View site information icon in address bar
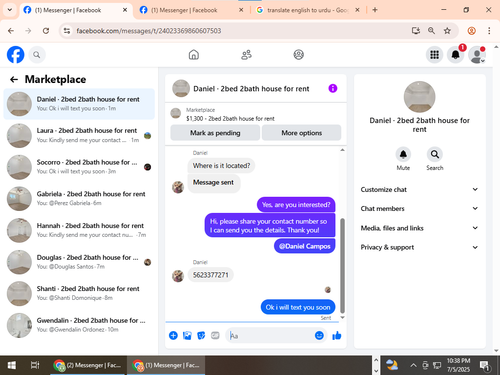Screen dimensions: 500x375 pos(67,31)
